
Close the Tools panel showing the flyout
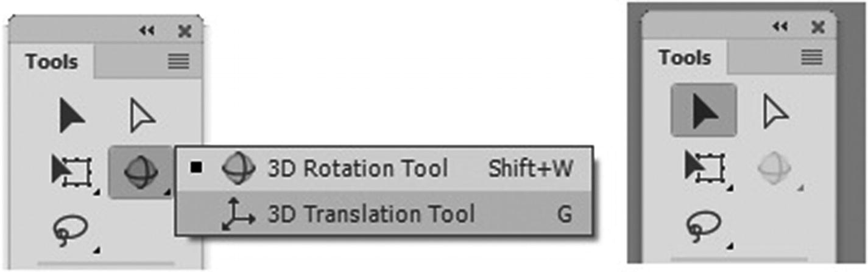coord(184,31)
